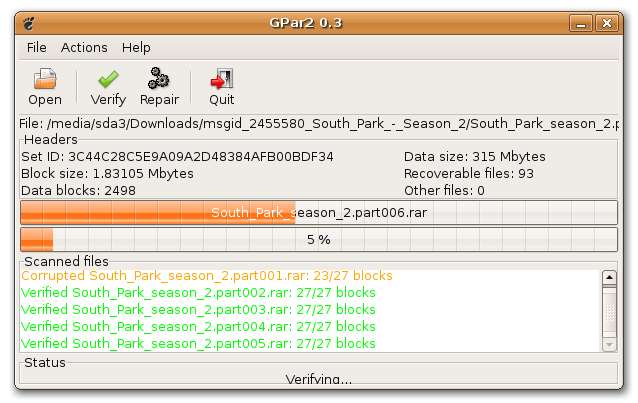
Task: Select the Verified part005.rar entry
Action: click(198, 344)
